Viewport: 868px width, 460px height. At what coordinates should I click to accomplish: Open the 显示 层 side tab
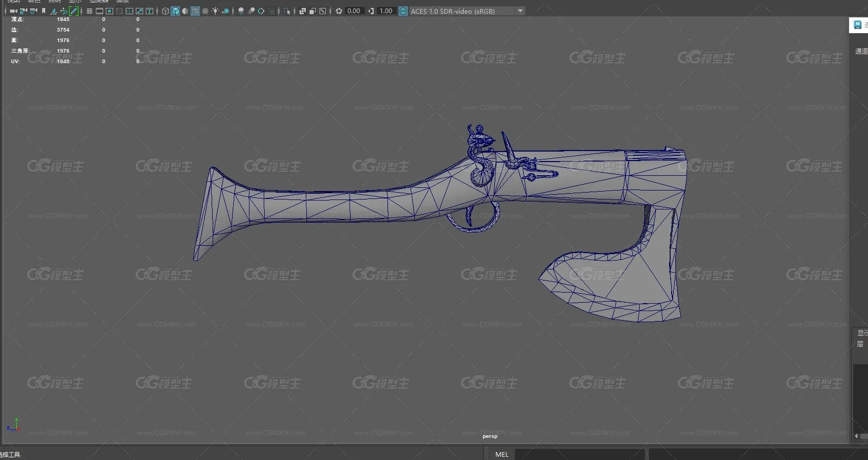(861, 338)
